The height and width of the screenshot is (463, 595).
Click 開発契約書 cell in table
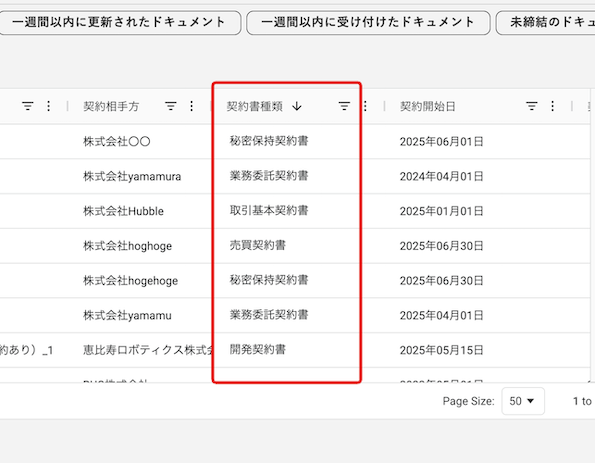point(258,350)
